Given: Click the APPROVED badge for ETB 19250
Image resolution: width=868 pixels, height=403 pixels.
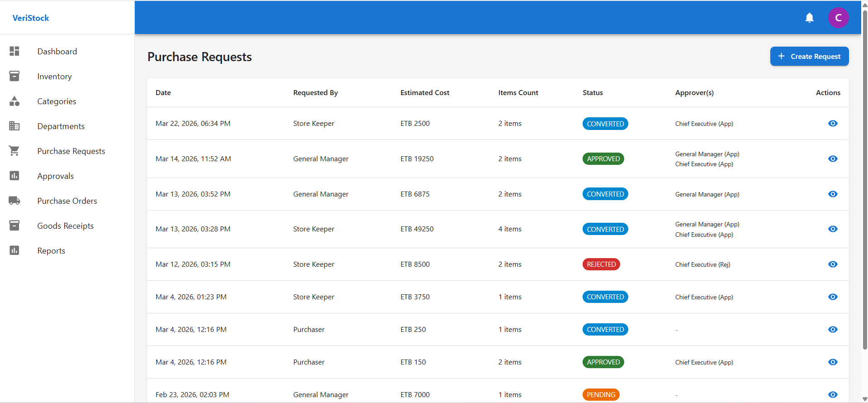Looking at the screenshot, I should (x=603, y=159).
